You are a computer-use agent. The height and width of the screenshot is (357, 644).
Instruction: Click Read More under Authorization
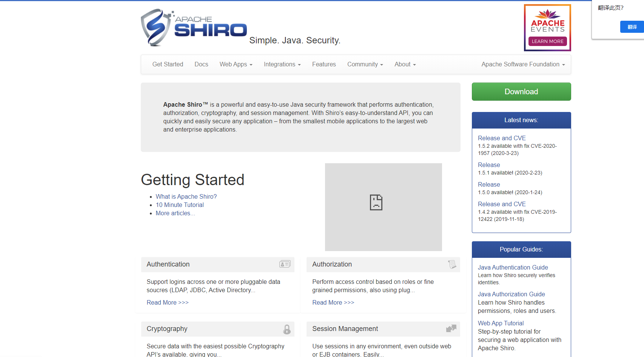coord(333,302)
